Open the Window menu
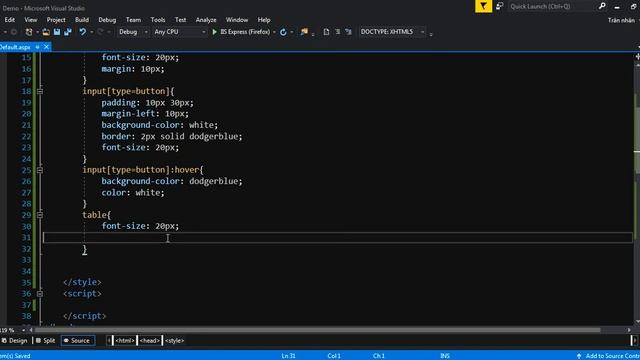Image resolution: width=640 pixels, height=360 pixels. pyautogui.click(x=237, y=20)
